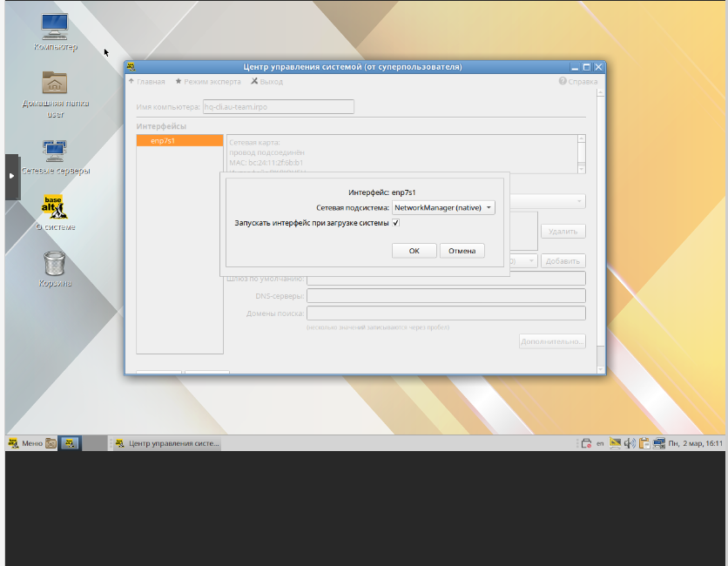Open the clipboard manager tray icon

pos(644,443)
